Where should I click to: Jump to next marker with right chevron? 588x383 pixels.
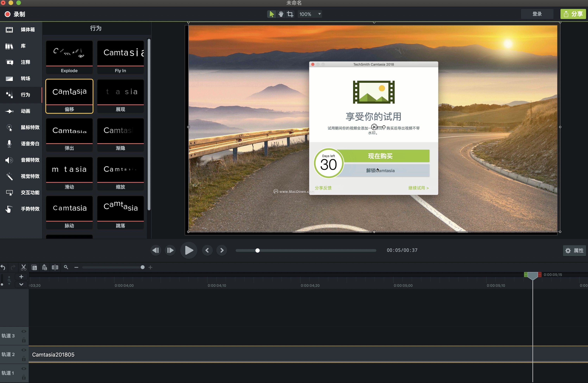222,250
